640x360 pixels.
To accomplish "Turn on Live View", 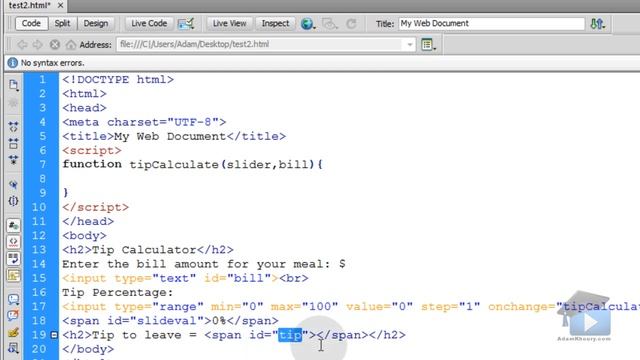I will pos(229,23).
